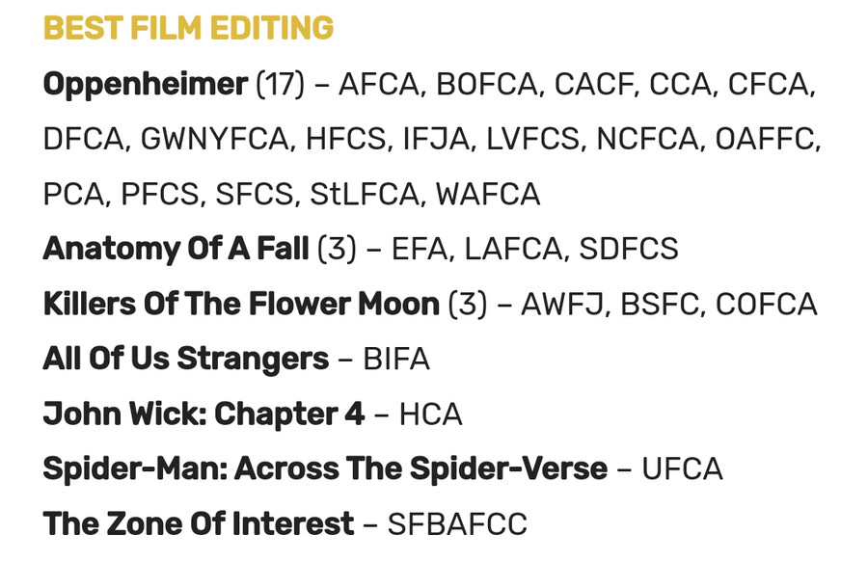Select the HCA award abbreviation
This screenshot has width=868, height=588.
pyautogui.click(x=430, y=414)
